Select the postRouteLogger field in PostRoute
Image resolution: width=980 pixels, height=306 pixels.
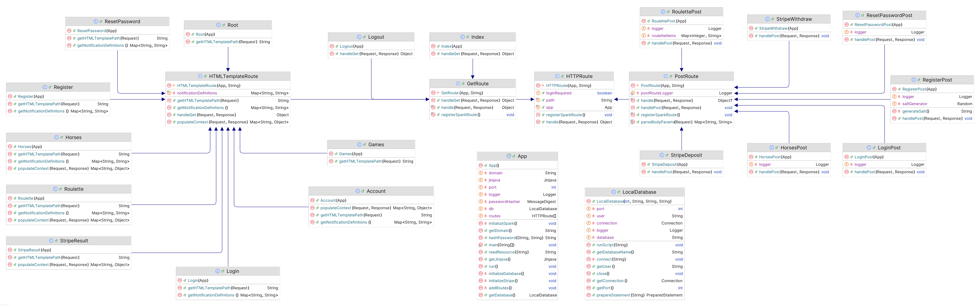point(681,93)
